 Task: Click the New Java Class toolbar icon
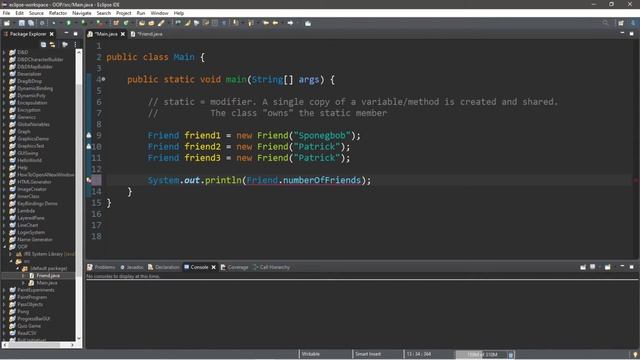pos(126,23)
